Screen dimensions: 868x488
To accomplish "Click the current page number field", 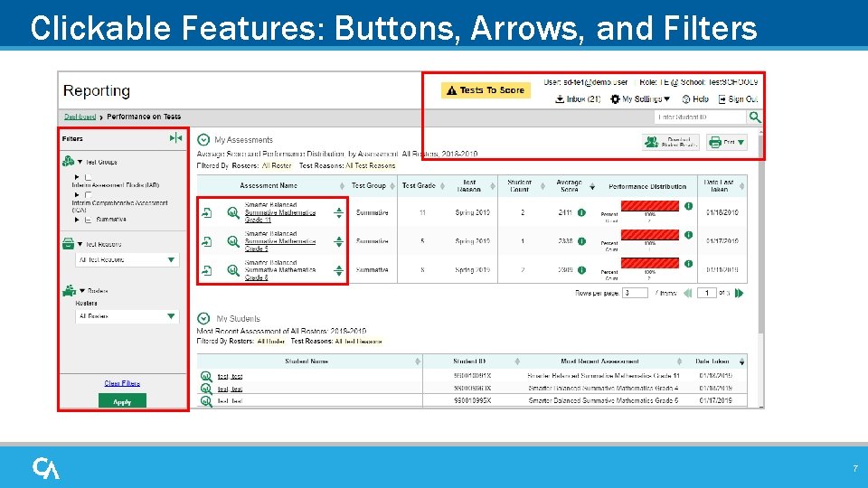I will pyautogui.click(x=707, y=293).
